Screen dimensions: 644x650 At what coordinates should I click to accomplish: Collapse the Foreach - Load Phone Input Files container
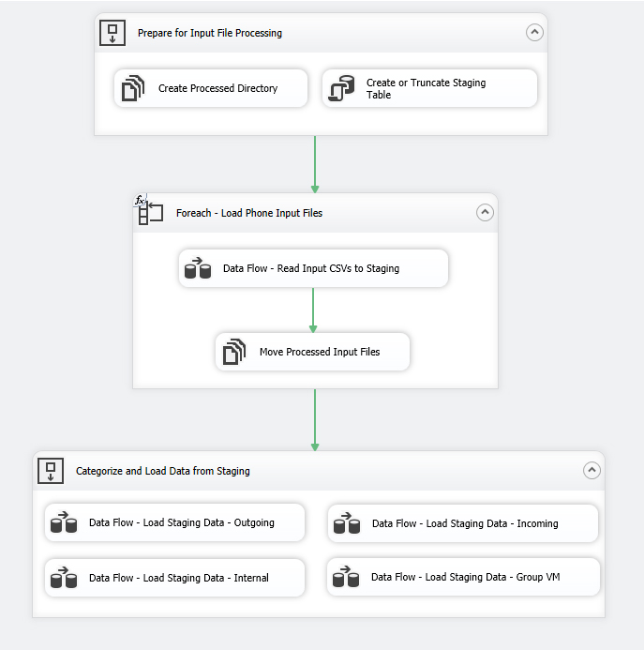485,213
